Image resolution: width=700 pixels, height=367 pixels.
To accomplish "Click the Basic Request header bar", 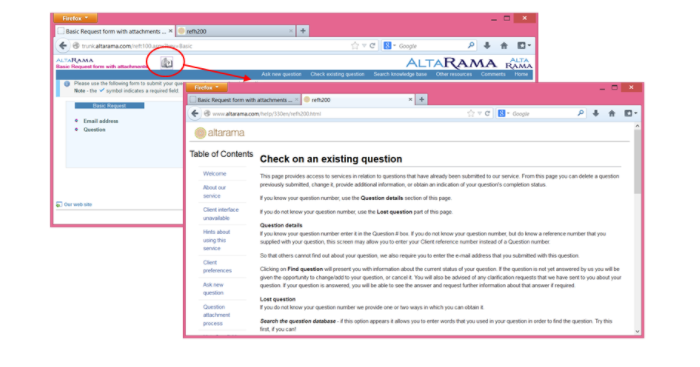I will (x=109, y=106).
